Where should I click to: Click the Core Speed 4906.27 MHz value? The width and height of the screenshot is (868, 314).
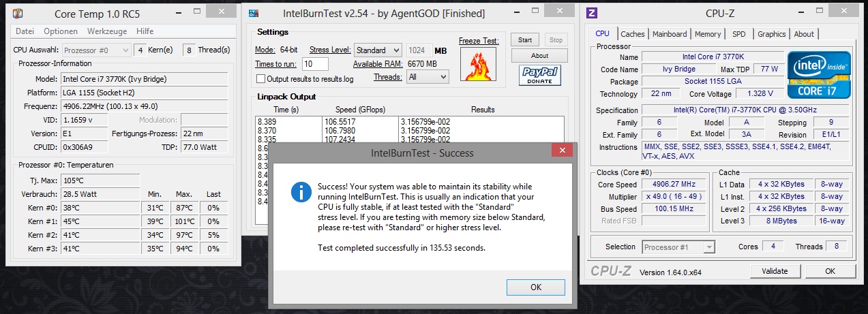(674, 185)
